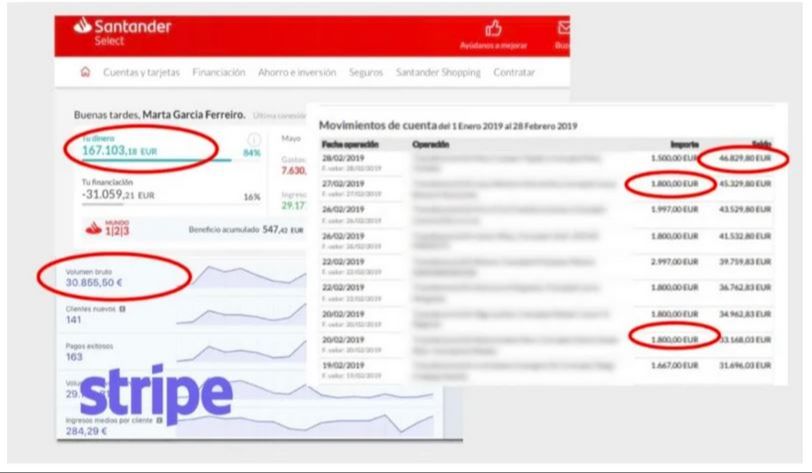This screenshot has width=812, height=473.
Task: Click info icon next to Clientes nuevos
Action: point(123,309)
